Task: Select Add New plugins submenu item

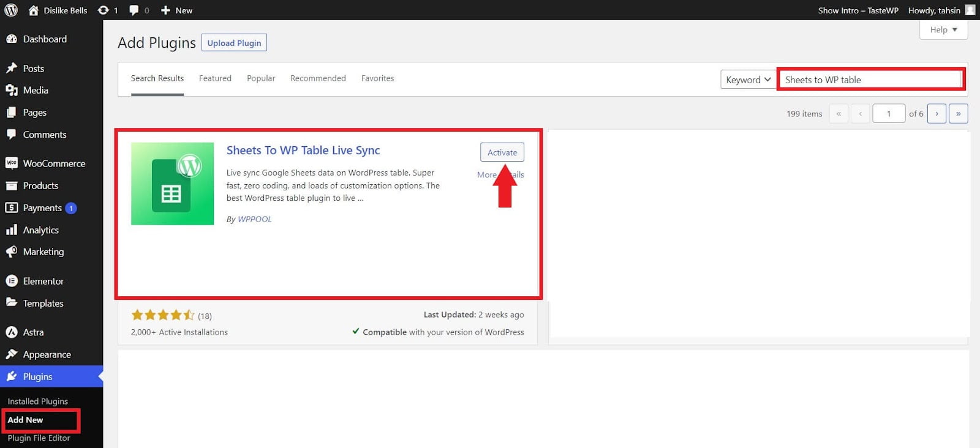Action: pos(25,420)
